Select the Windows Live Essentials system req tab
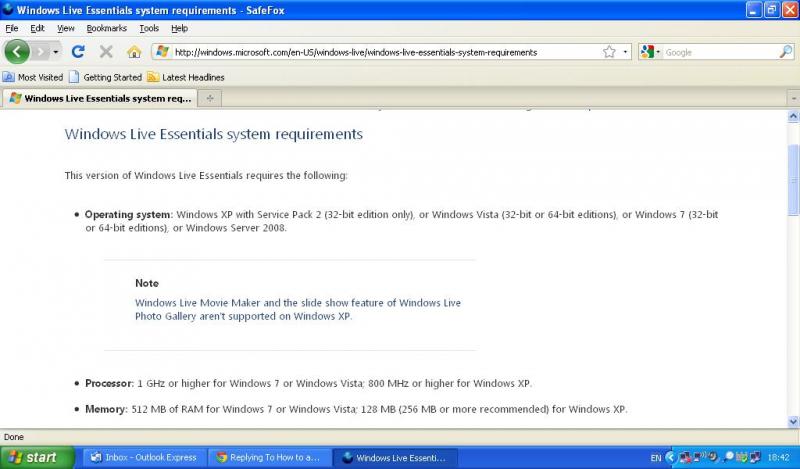Screen dimensions: 800x469 tap(100, 98)
